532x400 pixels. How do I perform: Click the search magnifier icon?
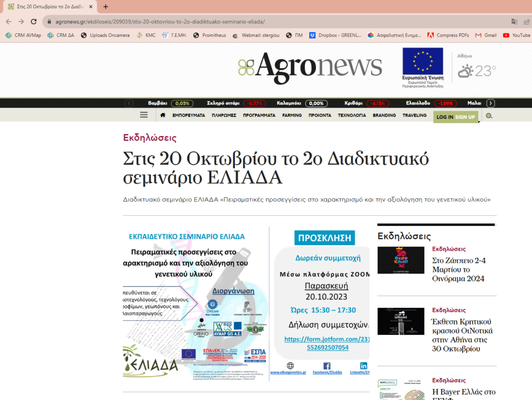pos(489,116)
